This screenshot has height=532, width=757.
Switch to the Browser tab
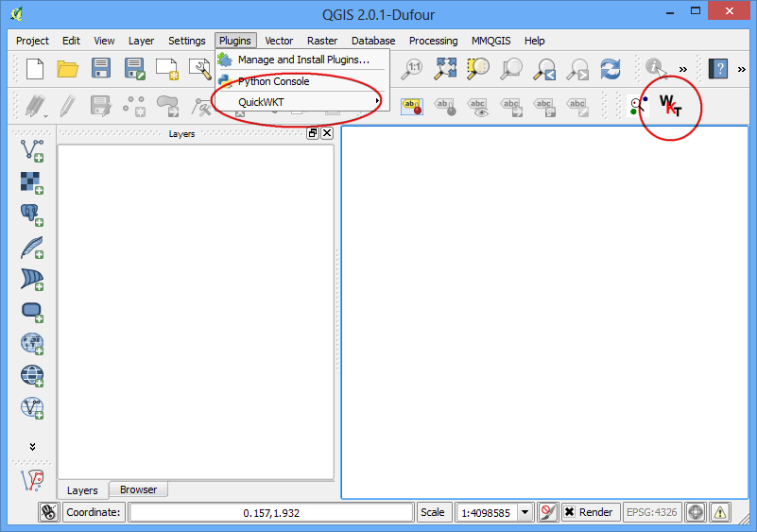coord(139,489)
